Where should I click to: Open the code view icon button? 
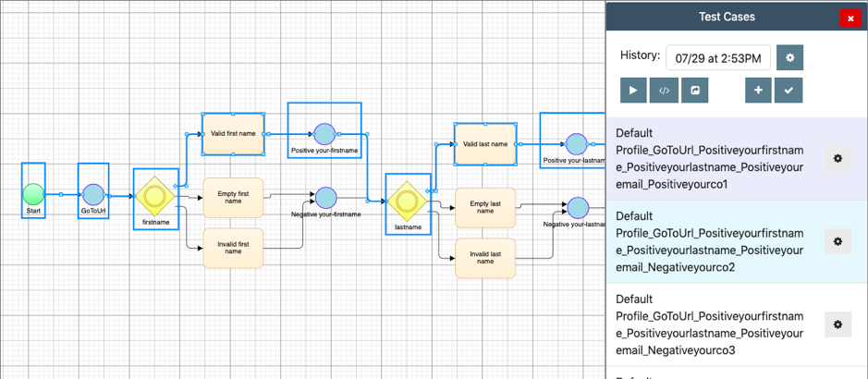[x=665, y=91]
